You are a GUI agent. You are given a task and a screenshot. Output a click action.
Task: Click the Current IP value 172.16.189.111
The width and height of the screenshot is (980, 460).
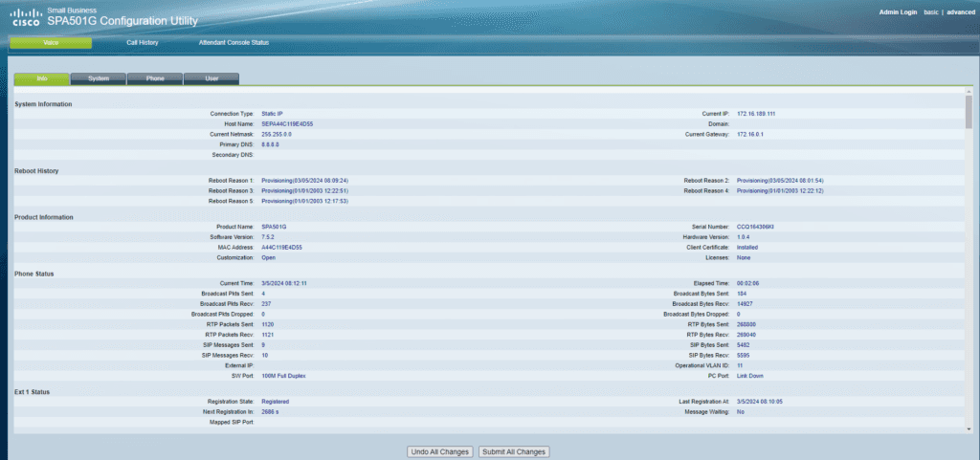pyautogui.click(x=756, y=114)
